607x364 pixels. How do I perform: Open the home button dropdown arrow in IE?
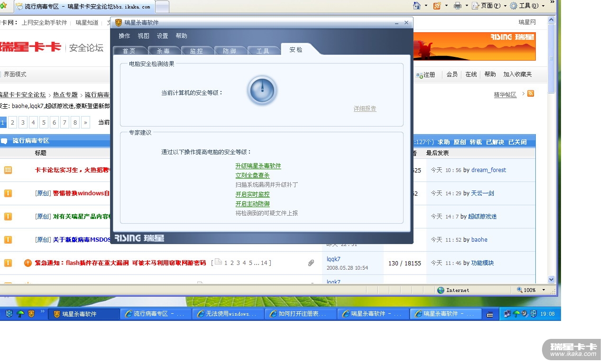click(x=426, y=6)
